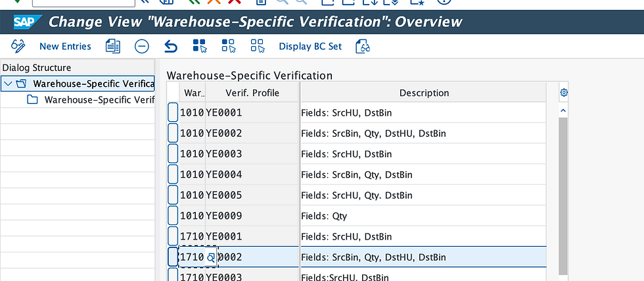Click the closed-folder icon of the child tree node
The height and width of the screenshot is (281, 644).
(x=32, y=99)
